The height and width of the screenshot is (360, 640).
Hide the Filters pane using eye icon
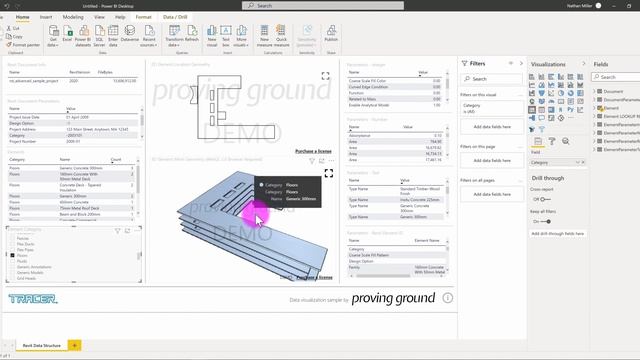coord(511,63)
